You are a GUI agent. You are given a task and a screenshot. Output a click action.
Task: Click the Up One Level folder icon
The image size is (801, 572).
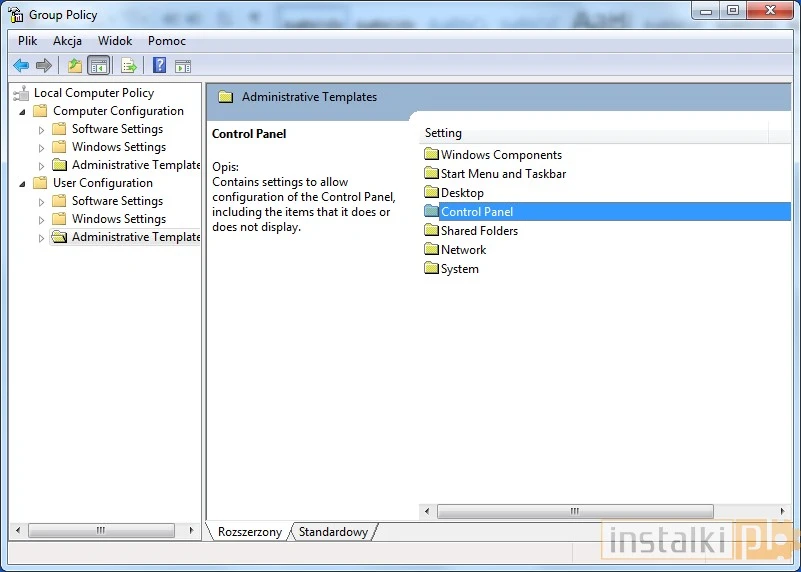coord(75,66)
